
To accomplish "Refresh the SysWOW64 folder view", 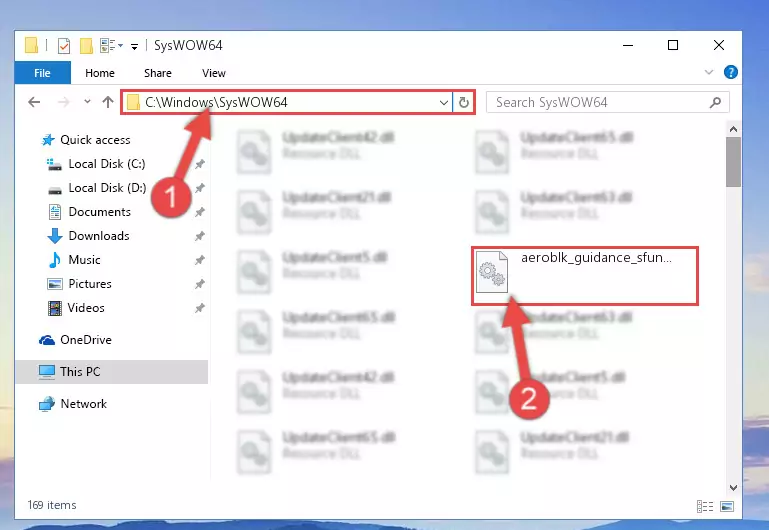I will (463, 102).
